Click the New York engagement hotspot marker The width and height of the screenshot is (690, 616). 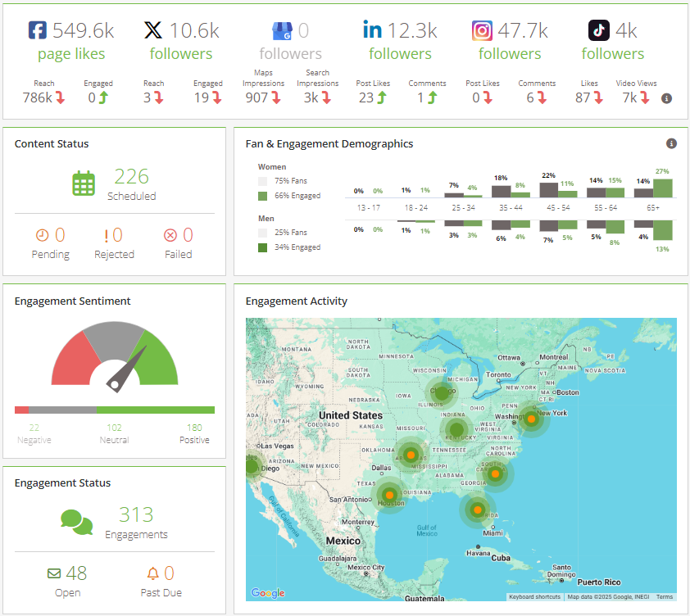531,419
